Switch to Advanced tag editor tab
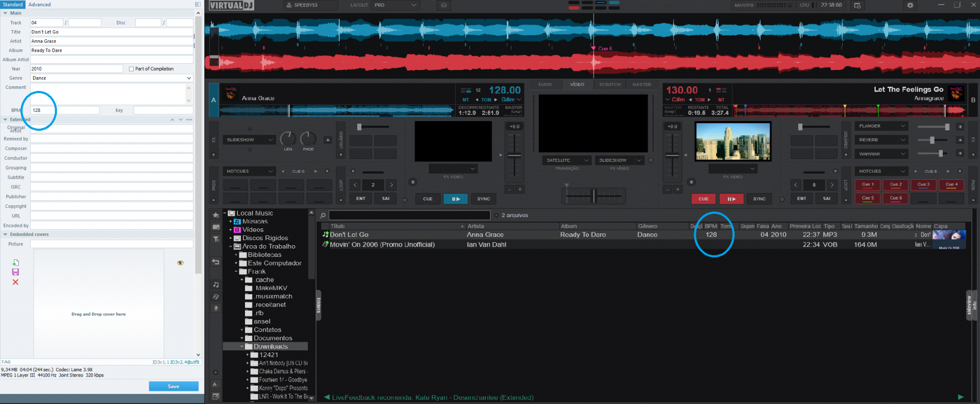The height and width of the screenshot is (404, 980). (x=39, y=5)
